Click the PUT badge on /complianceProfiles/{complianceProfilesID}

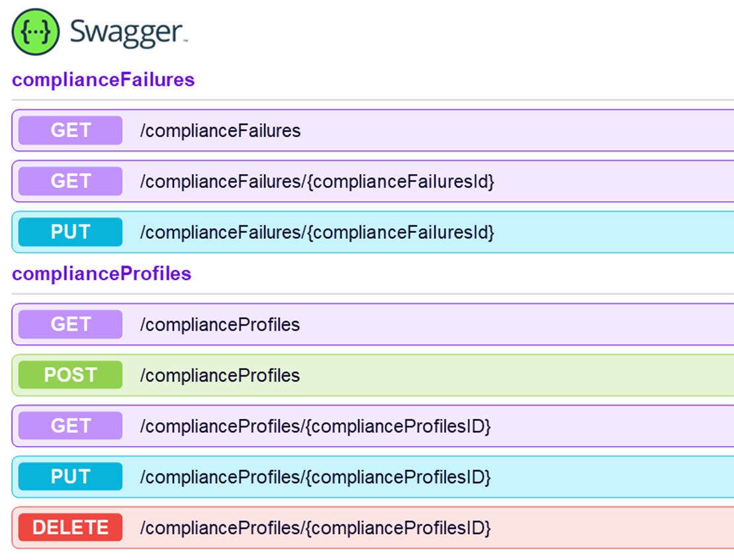69,477
